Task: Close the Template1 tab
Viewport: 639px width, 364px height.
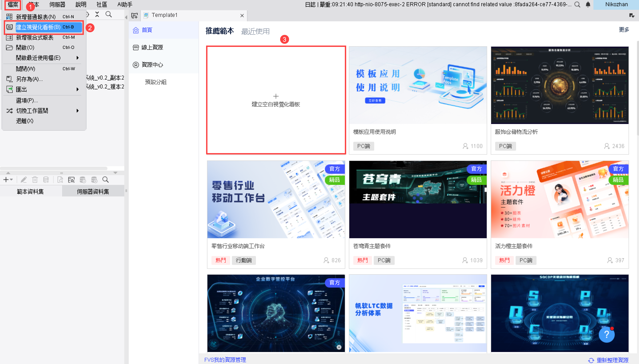Action: tap(242, 16)
